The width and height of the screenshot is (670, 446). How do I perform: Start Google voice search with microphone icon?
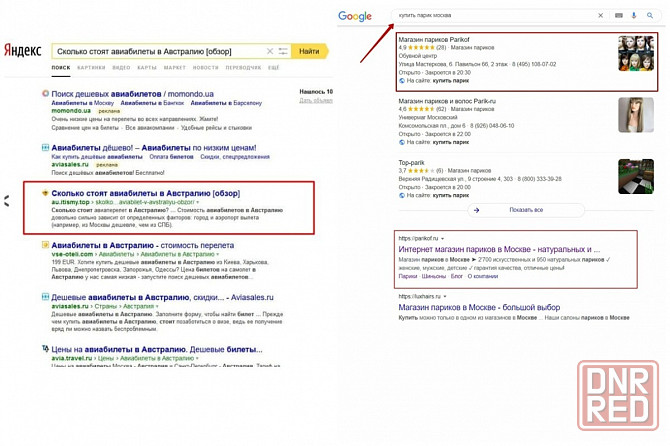pyautogui.click(x=634, y=15)
